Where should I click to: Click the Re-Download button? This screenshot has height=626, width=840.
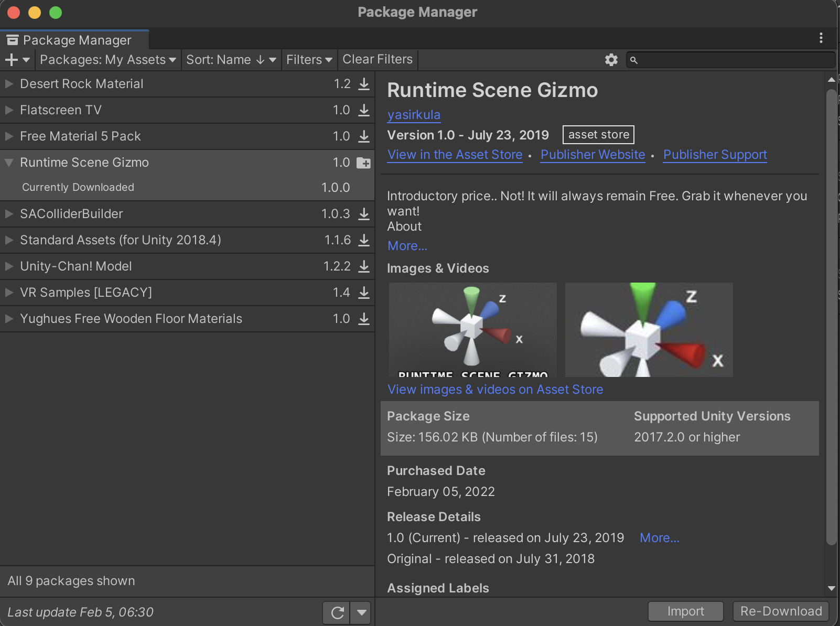[x=780, y=611]
